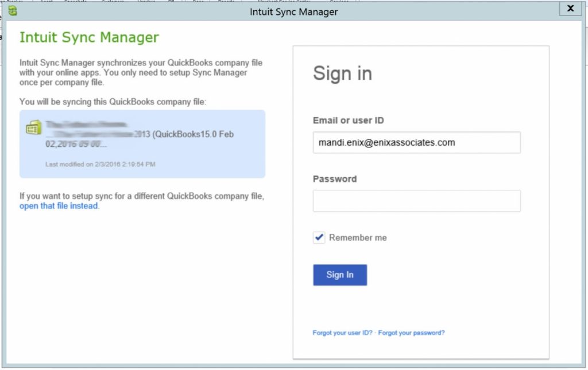Click 'You will be syncing this QuickBooks company file' text
The height and width of the screenshot is (370, 588).
pyautogui.click(x=113, y=102)
